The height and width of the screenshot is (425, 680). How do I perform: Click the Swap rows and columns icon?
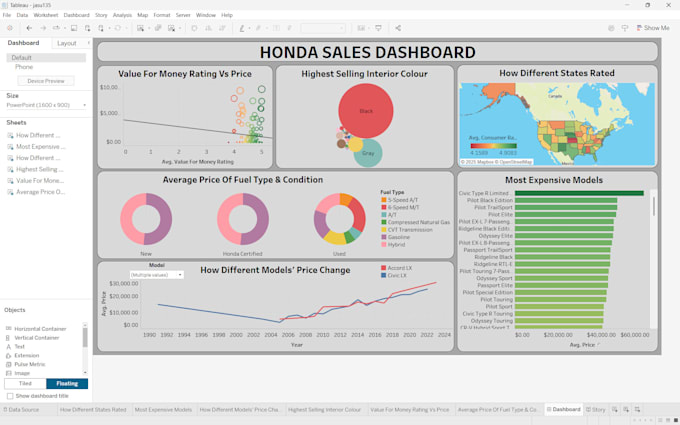(194, 28)
